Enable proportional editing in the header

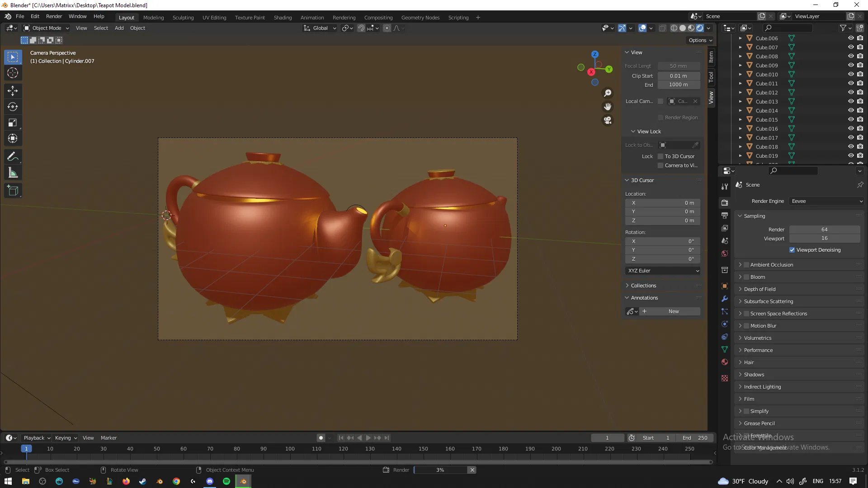(387, 28)
